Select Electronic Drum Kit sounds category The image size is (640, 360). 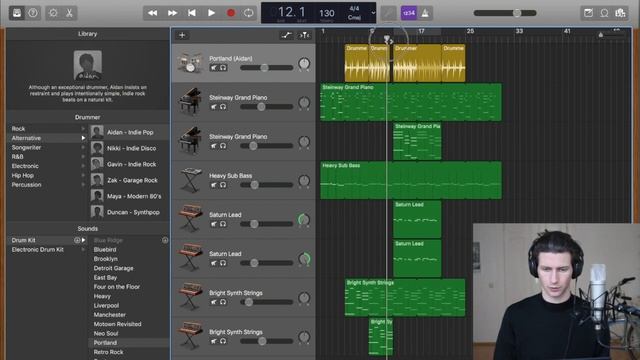[x=38, y=249]
